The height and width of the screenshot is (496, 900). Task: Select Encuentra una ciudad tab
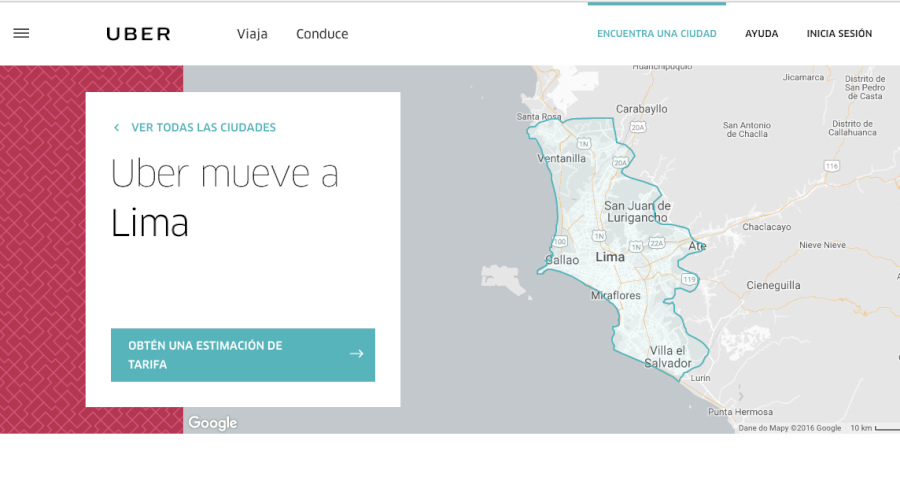pyautogui.click(x=657, y=34)
